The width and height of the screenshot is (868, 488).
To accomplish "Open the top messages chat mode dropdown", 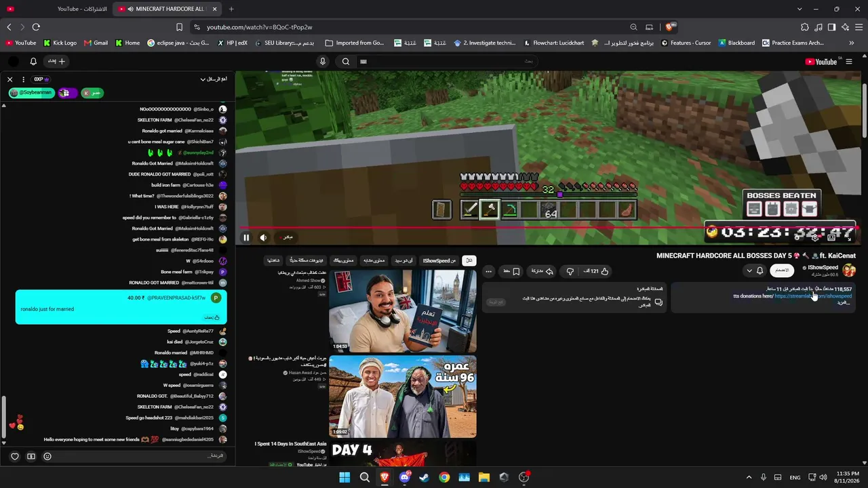I will pos(214,79).
